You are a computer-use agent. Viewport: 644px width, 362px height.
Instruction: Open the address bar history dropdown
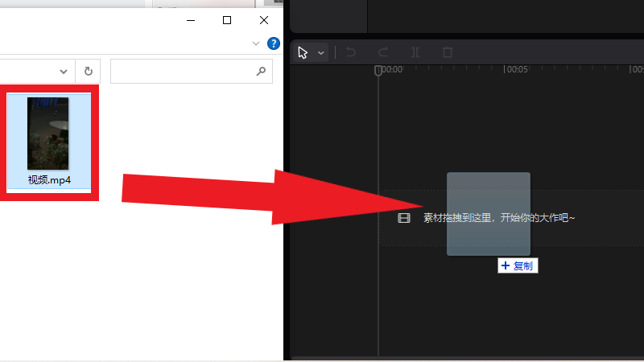64,71
